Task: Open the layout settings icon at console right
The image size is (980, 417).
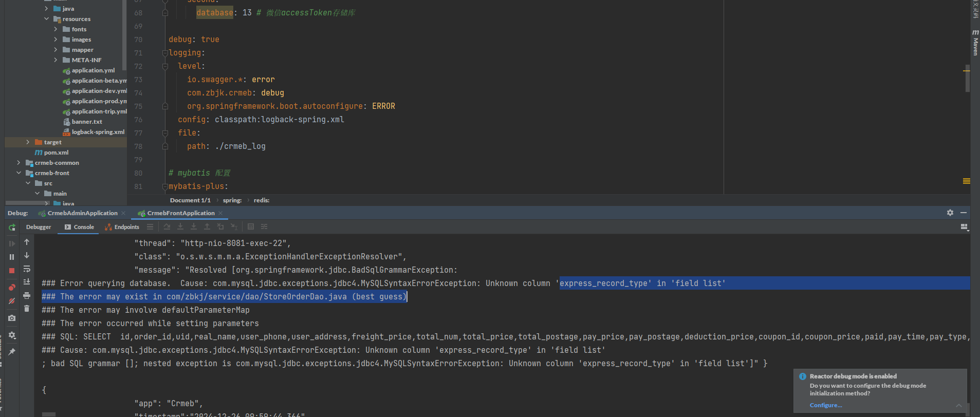Action: (964, 227)
